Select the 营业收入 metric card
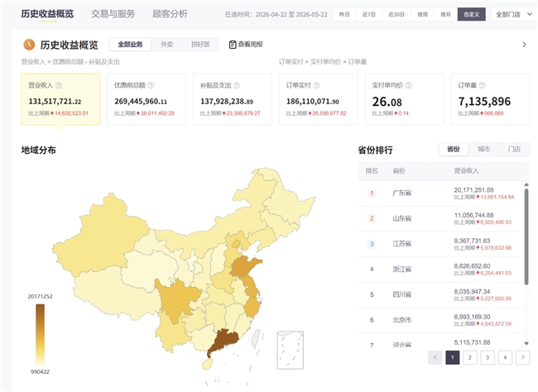The height and width of the screenshot is (392, 538). click(x=60, y=98)
